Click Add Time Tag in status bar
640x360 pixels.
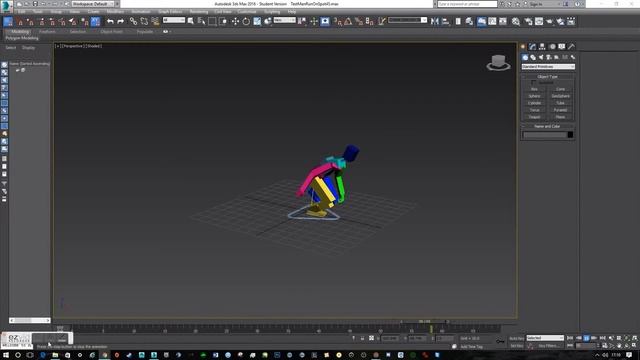click(x=471, y=347)
